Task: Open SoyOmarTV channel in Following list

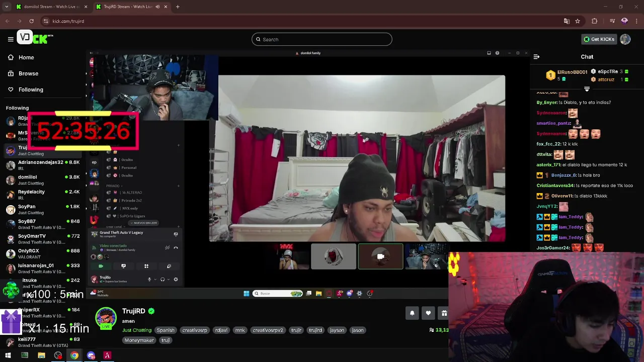Action: coord(43,239)
